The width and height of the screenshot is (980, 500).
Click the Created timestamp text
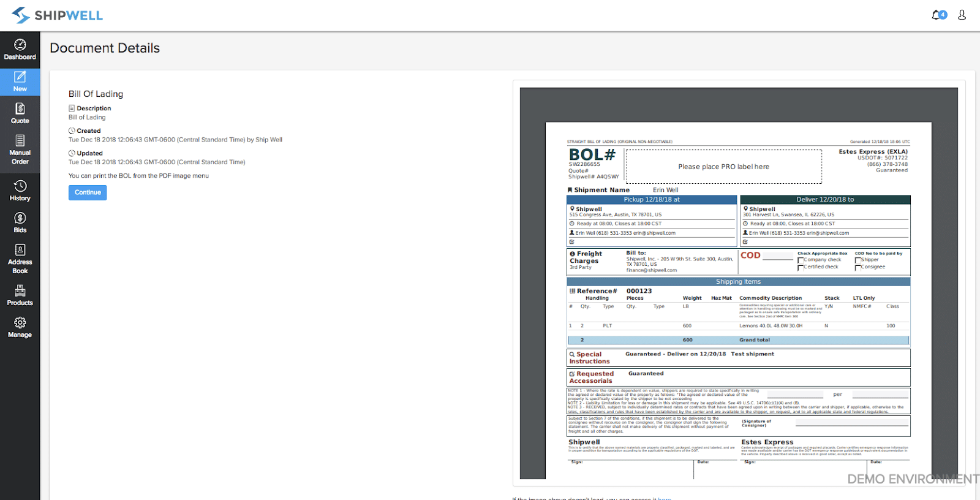click(175, 140)
